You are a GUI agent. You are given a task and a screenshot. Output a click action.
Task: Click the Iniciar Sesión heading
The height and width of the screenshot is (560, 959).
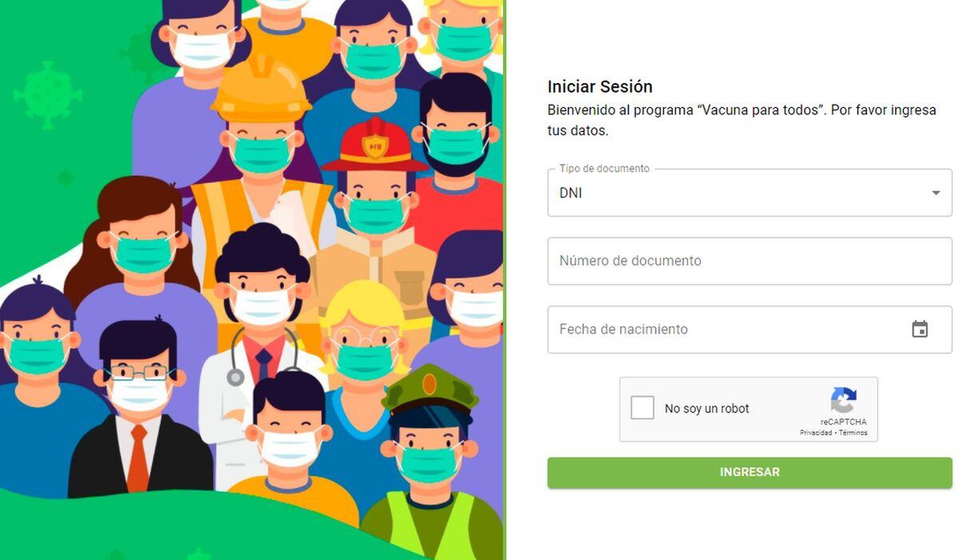tap(600, 86)
